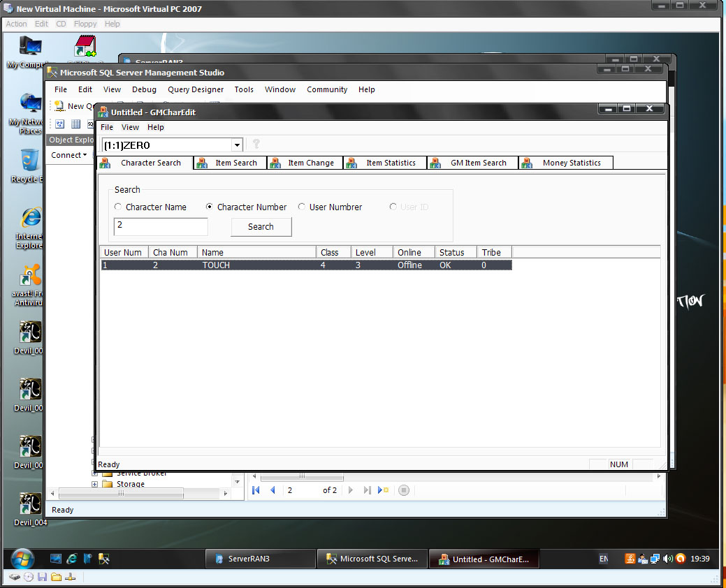Click the record number field showing 2
Viewport: 726px width, 588px height.
tap(301, 490)
